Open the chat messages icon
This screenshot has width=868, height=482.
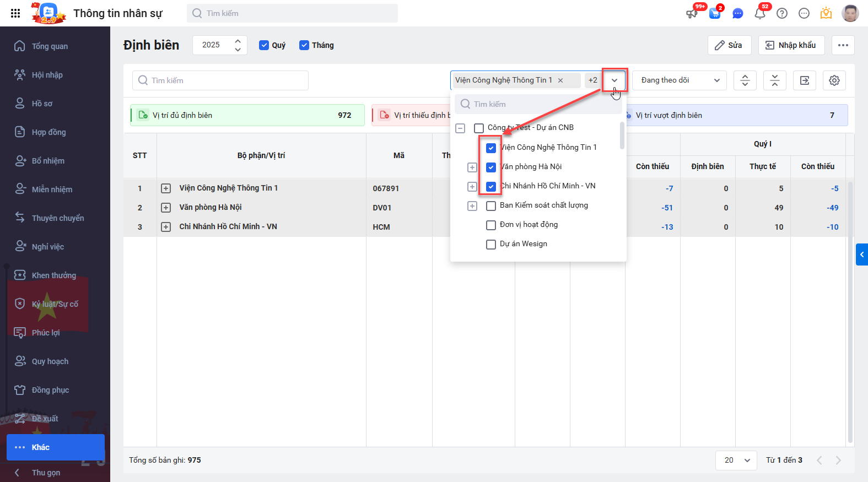click(x=737, y=13)
